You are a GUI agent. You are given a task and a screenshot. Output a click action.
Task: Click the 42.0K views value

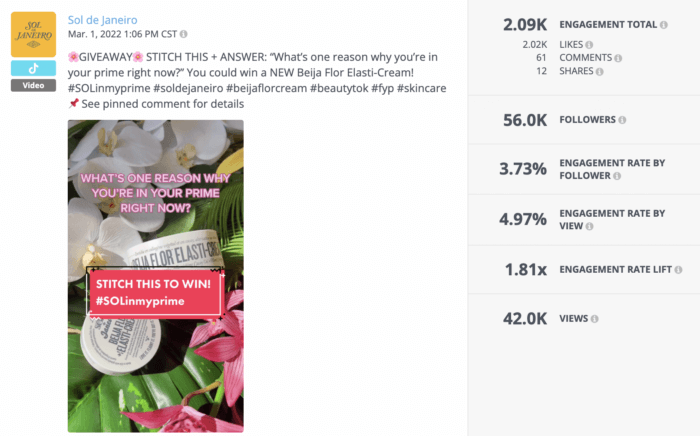pos(524,319)
